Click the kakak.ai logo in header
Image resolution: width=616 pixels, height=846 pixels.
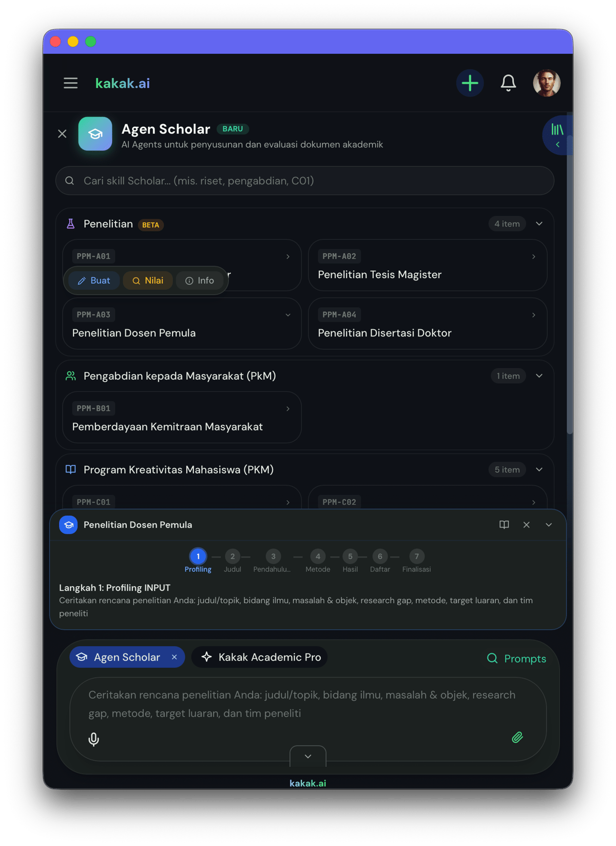coord(123,83)
